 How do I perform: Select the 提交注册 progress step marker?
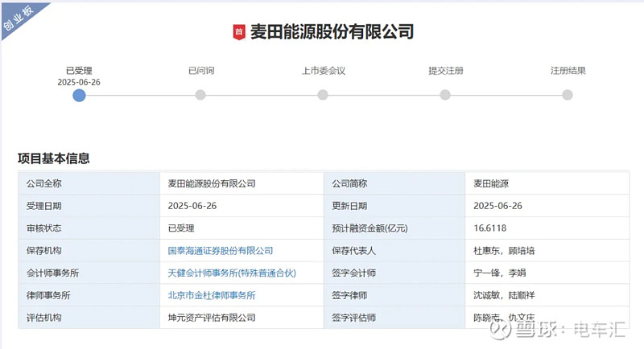[x=445, y=95]
